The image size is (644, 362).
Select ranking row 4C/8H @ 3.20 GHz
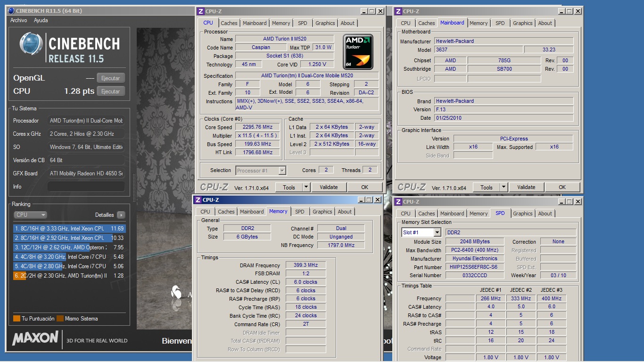click(69, 257)
